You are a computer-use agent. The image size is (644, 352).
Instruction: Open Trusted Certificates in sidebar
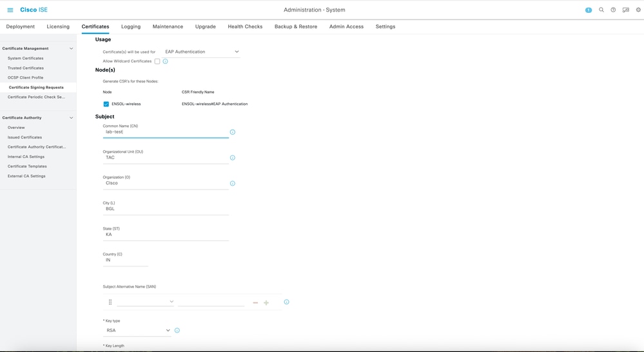point(26,68)
